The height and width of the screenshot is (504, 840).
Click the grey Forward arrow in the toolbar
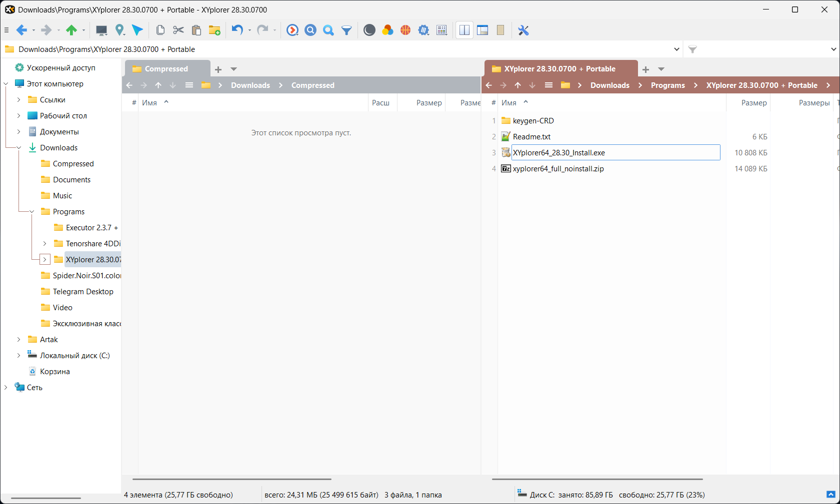coord(46,30)
